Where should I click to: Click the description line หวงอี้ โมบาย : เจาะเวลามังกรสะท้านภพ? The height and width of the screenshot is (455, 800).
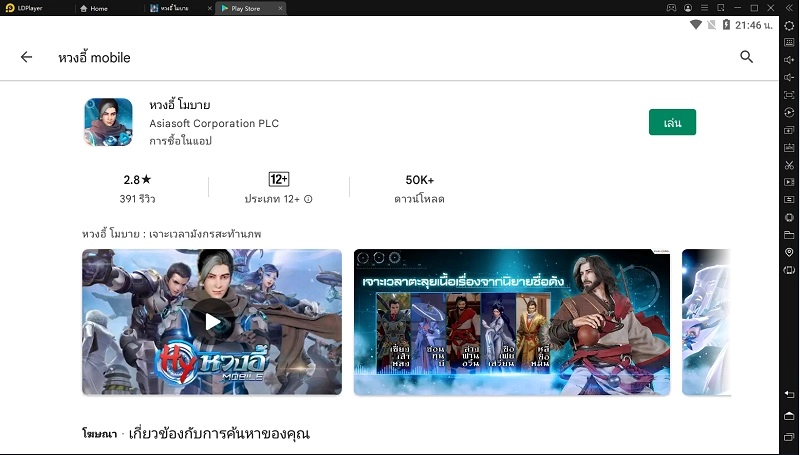171,234
